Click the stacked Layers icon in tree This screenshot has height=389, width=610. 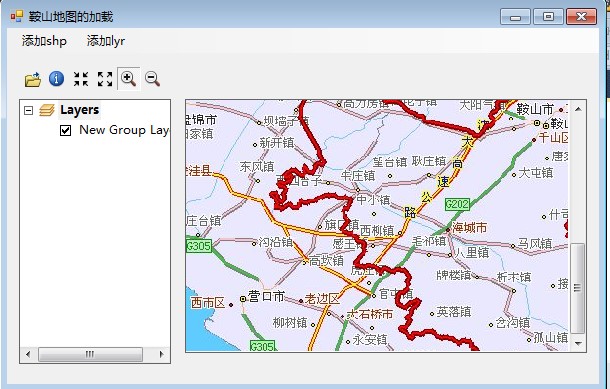47,110
